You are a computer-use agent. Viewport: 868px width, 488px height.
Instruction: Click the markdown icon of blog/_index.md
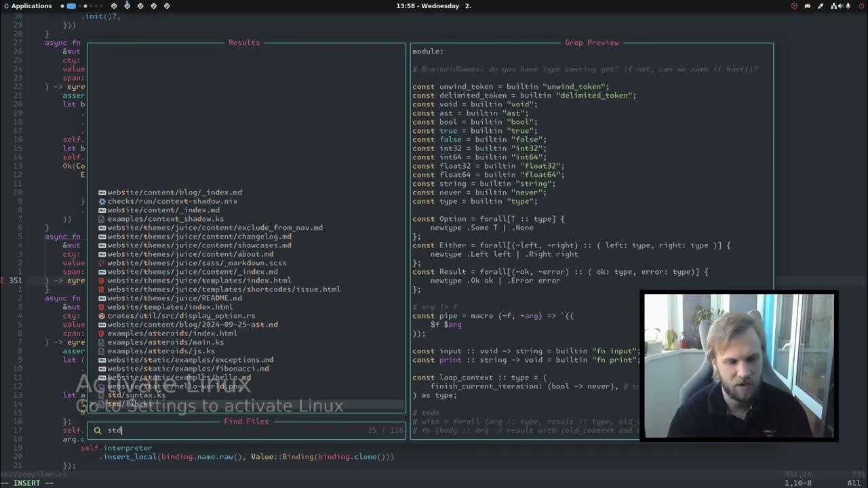tap(102, 192)
